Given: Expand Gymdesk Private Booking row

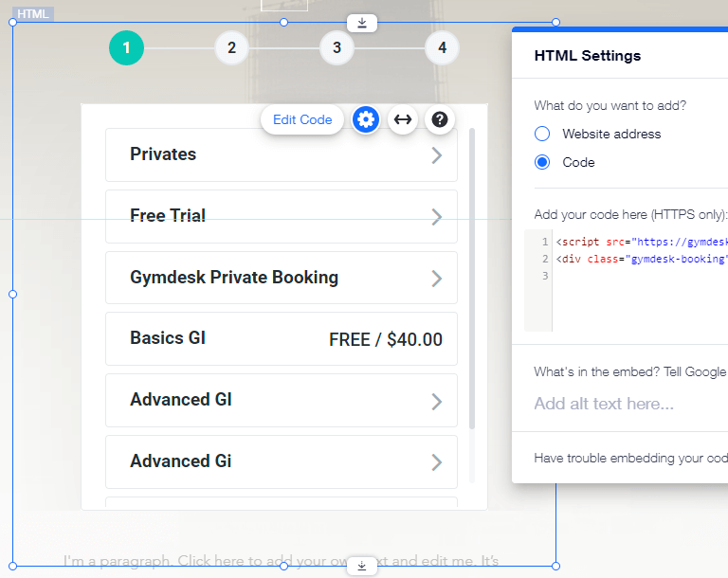Looking at the screenshot, I should pyautogui.click(x=281, y=278).
